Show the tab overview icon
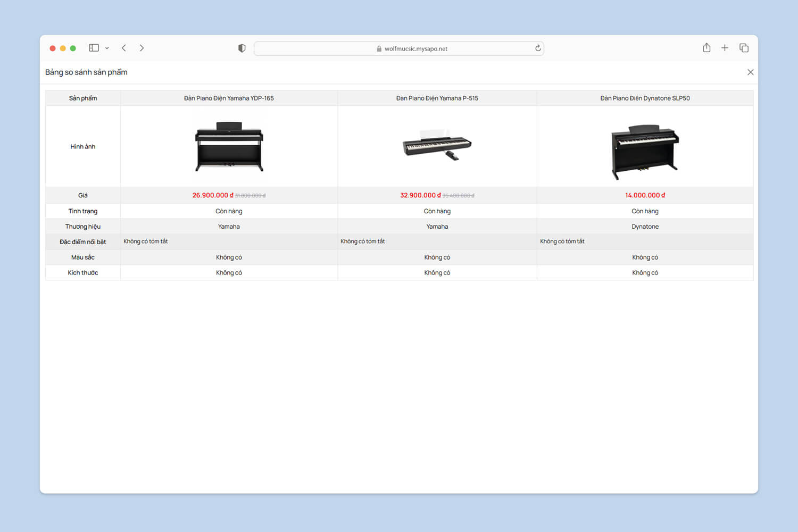Viewport: 798px width, 532px height. pos(744,48)
